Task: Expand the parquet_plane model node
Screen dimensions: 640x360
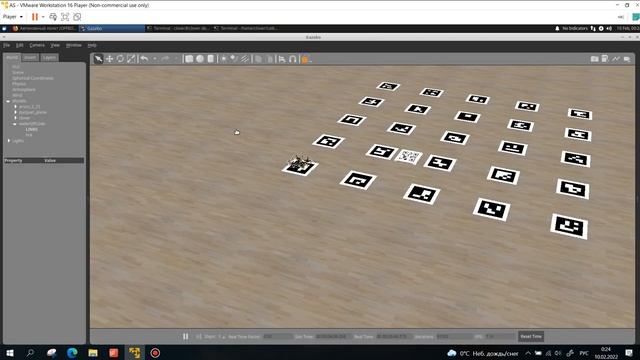Action: click(x=16, y=112)
